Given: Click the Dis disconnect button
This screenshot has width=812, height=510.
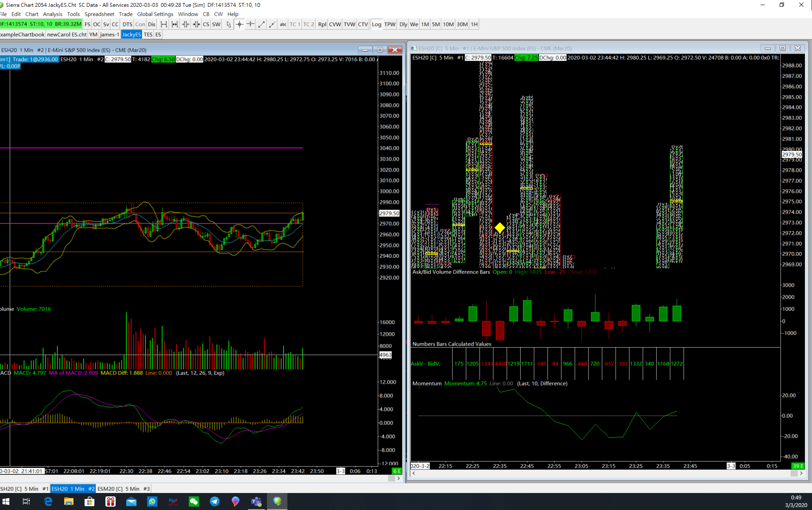Looking at the screenshot, I should pos(152,24).
